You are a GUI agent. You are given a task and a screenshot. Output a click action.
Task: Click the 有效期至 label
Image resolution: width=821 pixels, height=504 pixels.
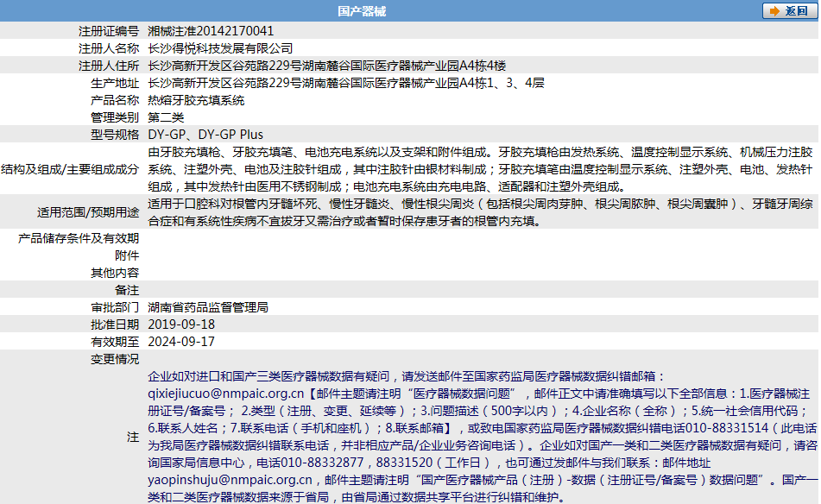pyautogui.click(x=115, y=342)
